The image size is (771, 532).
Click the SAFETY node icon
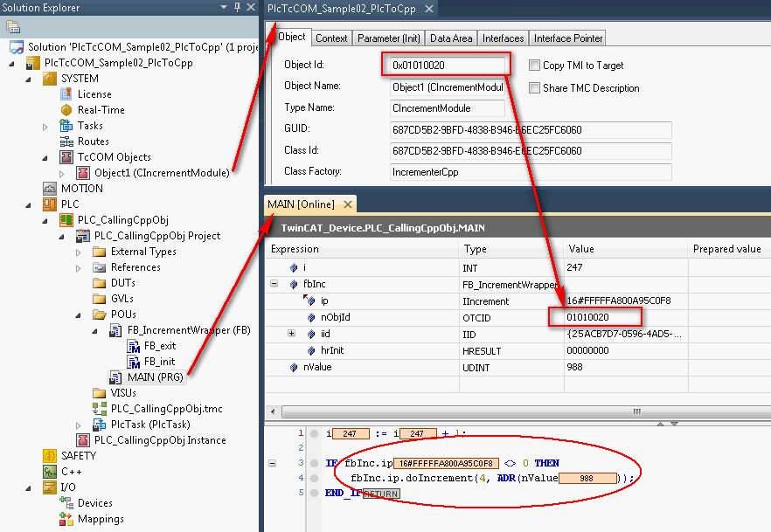[50, 456]
